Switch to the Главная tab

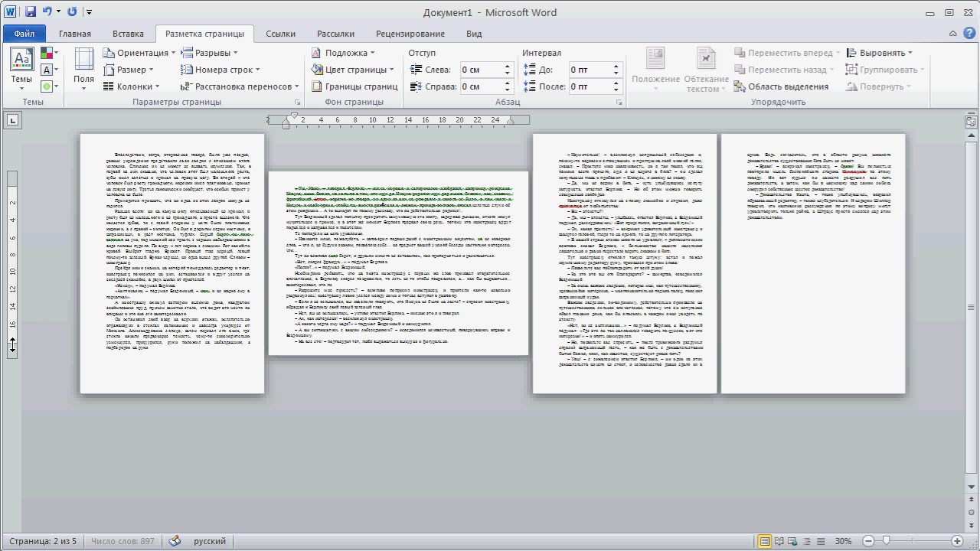pos(75,34)
